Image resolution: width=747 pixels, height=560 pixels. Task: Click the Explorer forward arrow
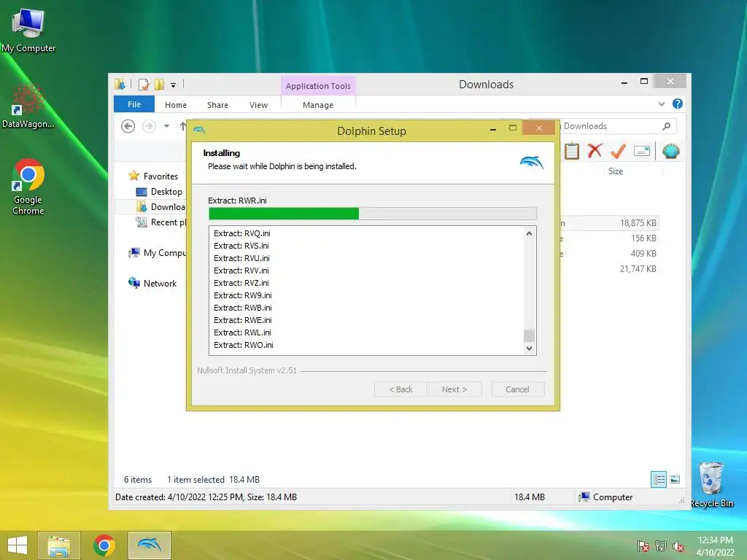click(x=149, y=126)
